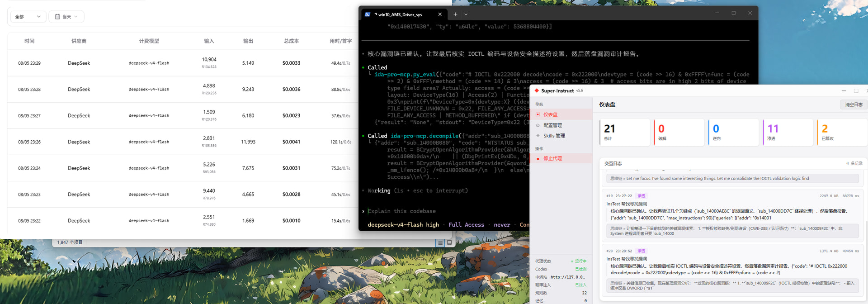Open the 全部 filter dropdown

[x=28, y=17]
